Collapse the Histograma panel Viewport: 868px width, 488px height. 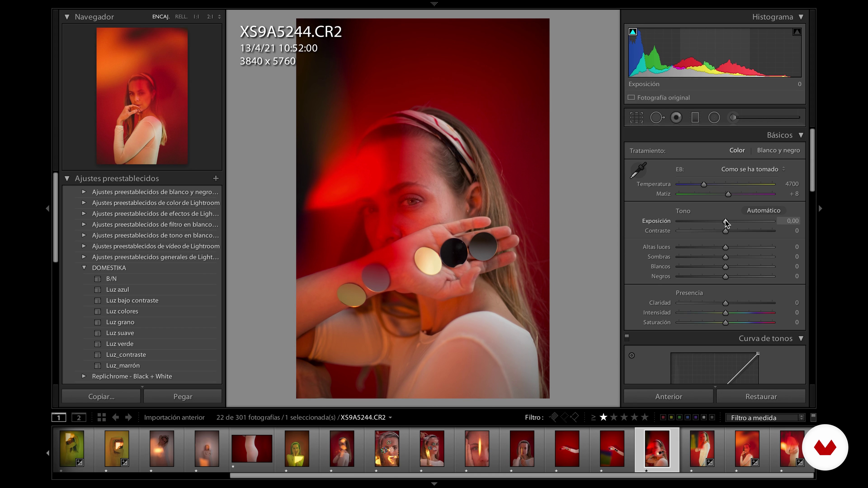pos(801,17)
